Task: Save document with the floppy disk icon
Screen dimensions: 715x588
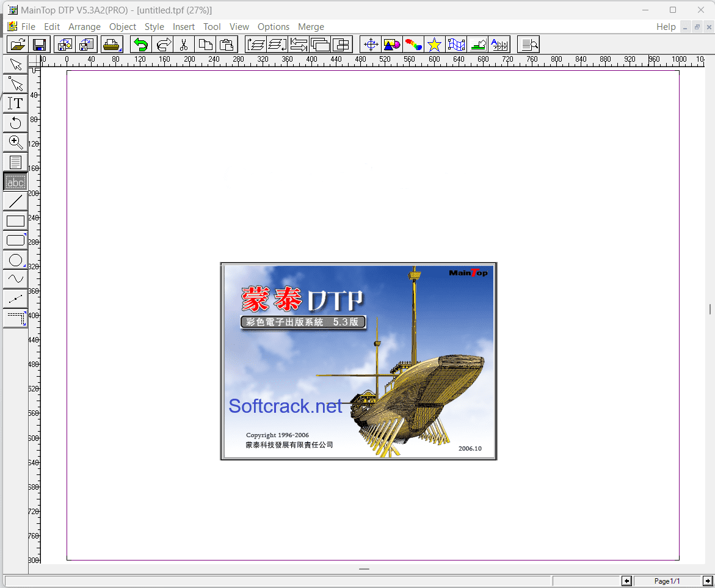Action: (40, 45)
